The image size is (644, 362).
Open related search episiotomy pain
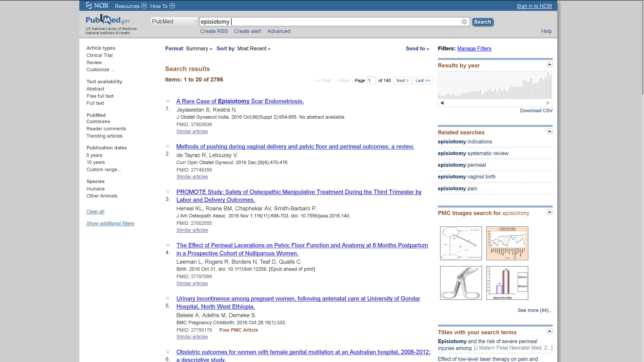457,188
